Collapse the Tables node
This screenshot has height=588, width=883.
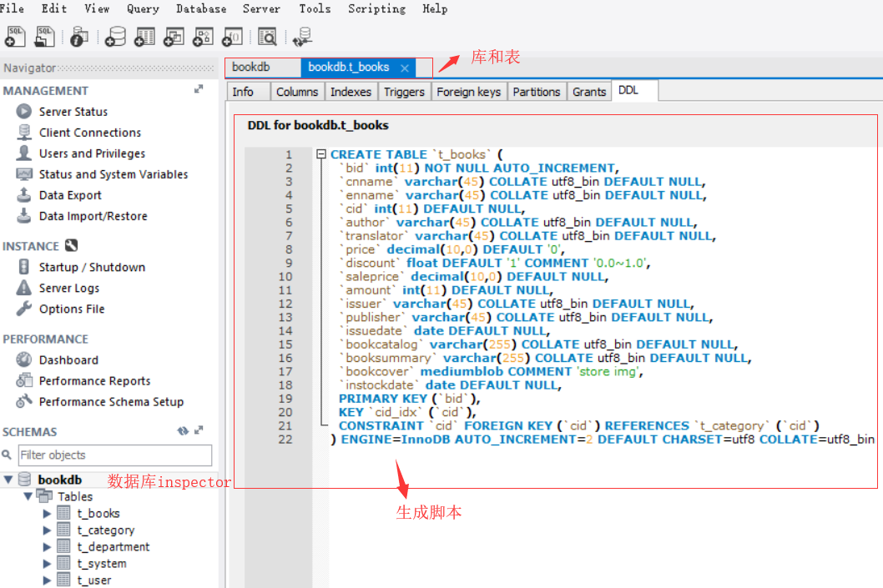[28, 496]
